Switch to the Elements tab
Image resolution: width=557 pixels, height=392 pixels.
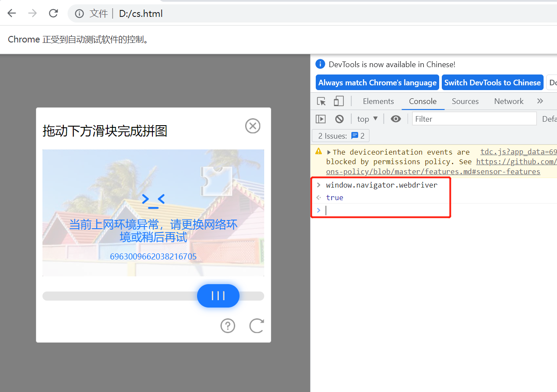coord(378,101)
